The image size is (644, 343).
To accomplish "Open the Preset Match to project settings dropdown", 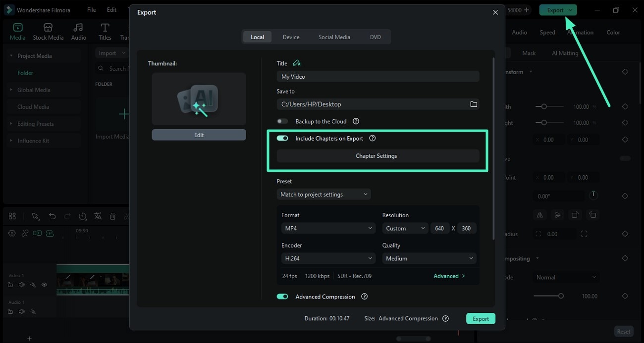I will [x=323, y=195].
